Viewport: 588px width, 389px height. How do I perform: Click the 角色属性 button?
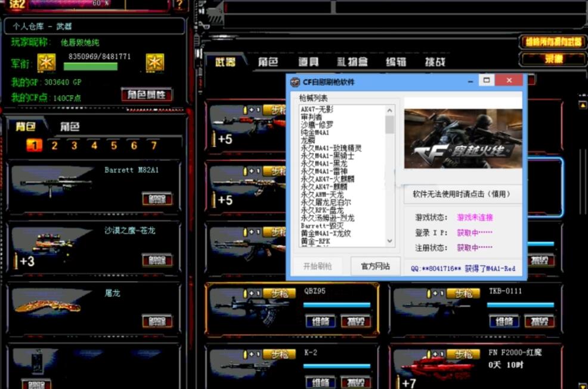click(x=147, y=94)
